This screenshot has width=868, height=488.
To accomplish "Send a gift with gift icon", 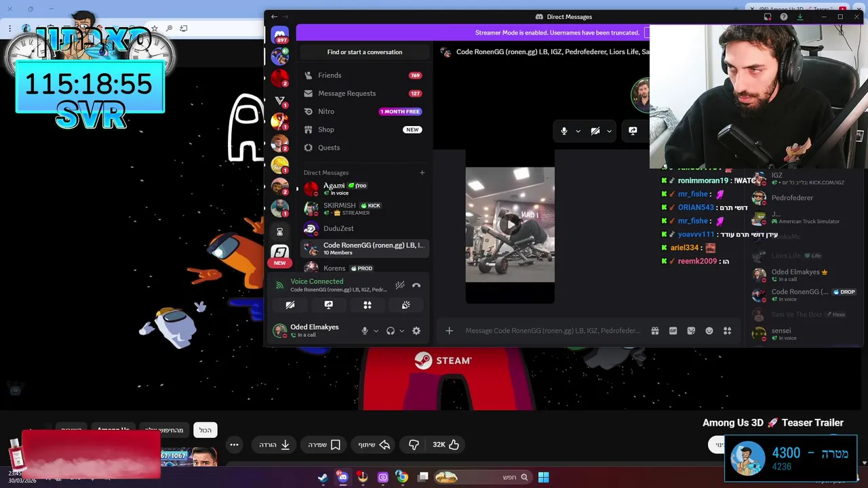I will (655, 331).
